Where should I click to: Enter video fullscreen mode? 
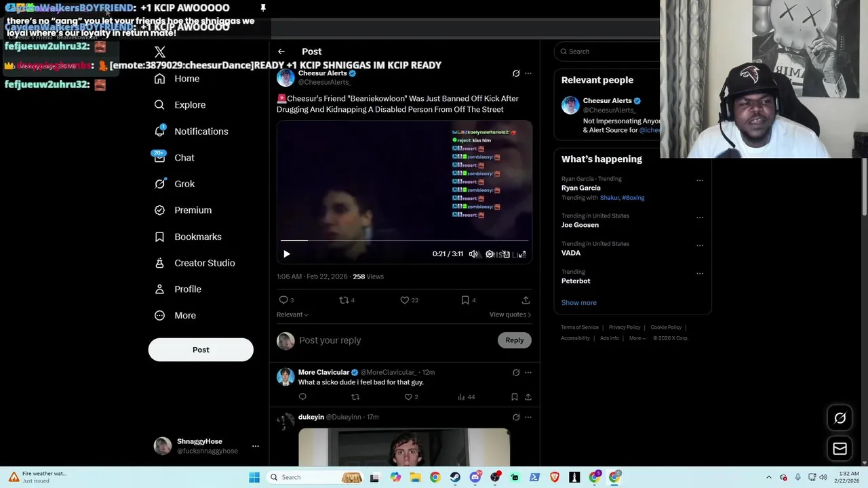coord(522,254)
